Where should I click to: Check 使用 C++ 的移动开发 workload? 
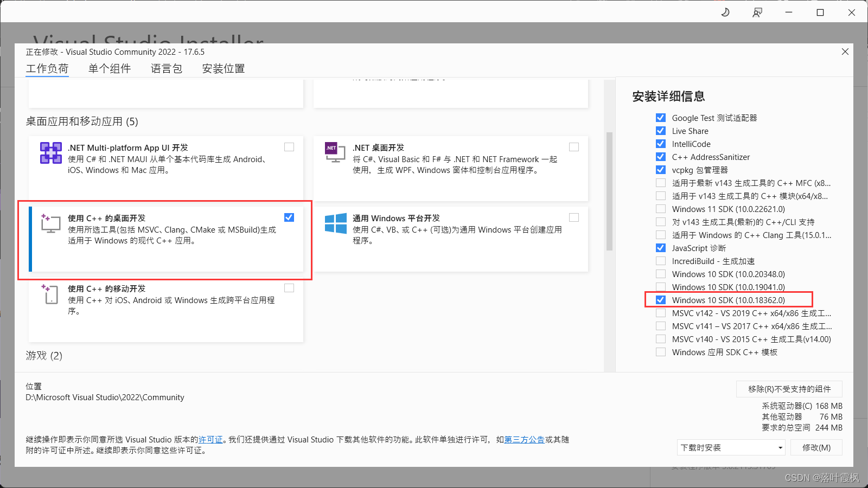click(289, 288)
